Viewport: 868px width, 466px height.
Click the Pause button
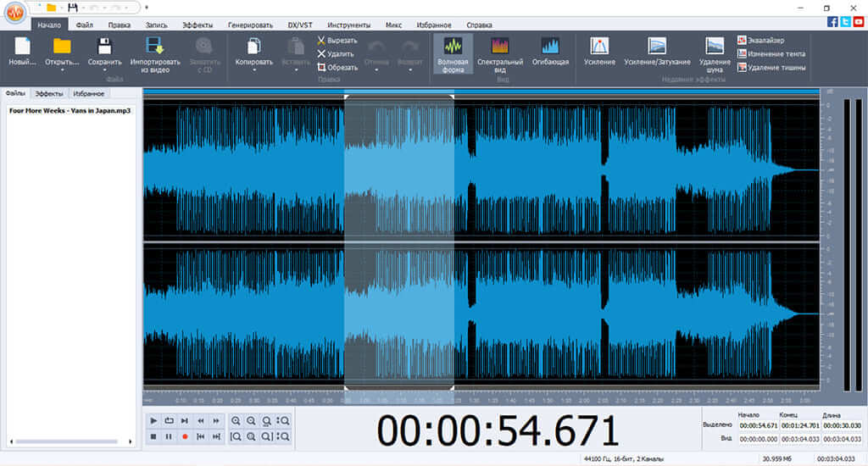click(x=169, y=436)
